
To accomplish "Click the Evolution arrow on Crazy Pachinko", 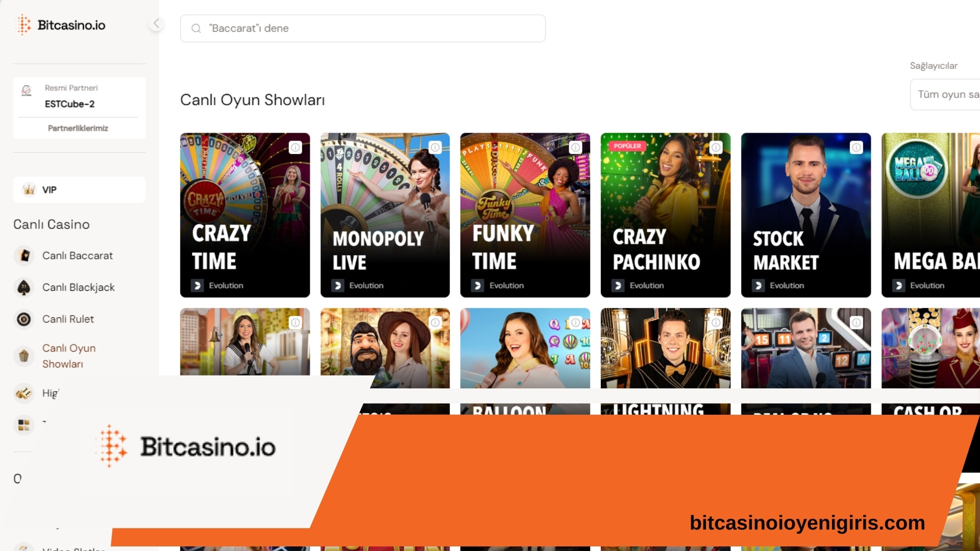I will [x=618, y=286].
